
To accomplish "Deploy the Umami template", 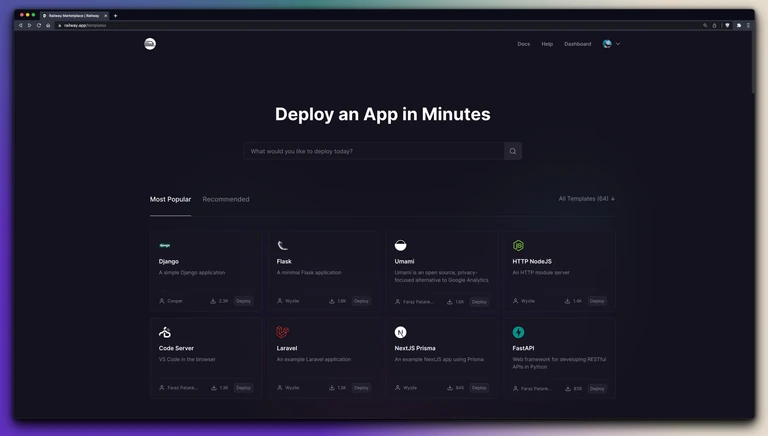I will (x=479, y=302).
